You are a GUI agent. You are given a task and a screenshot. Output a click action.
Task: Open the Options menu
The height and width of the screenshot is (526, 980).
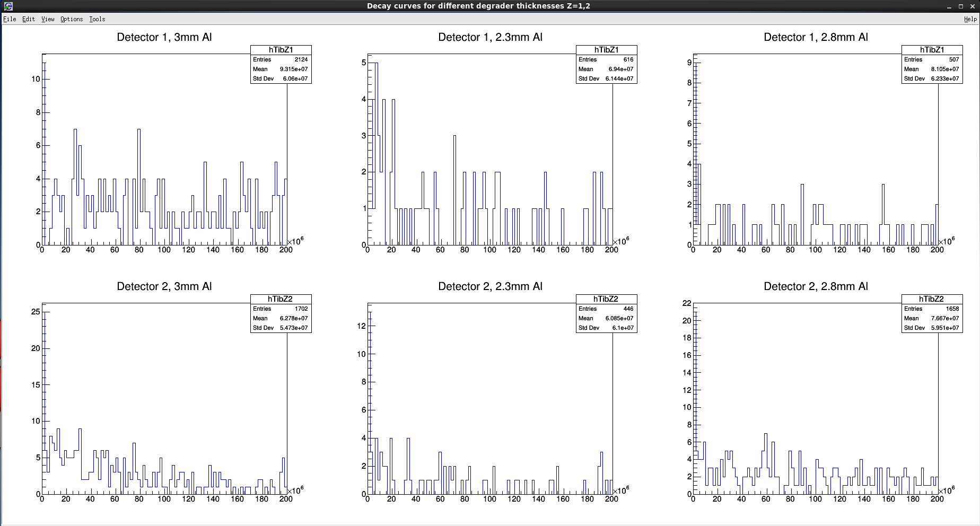coord(72,19)
